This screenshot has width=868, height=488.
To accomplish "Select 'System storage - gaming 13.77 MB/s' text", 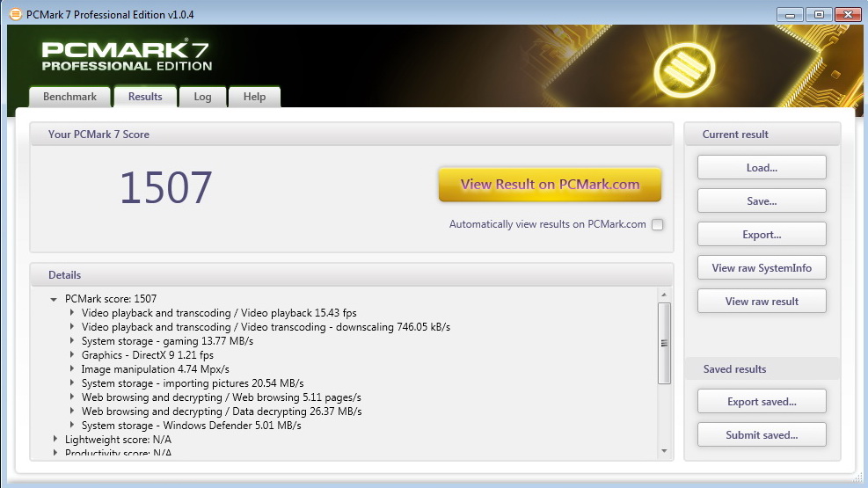I will 167,341.
